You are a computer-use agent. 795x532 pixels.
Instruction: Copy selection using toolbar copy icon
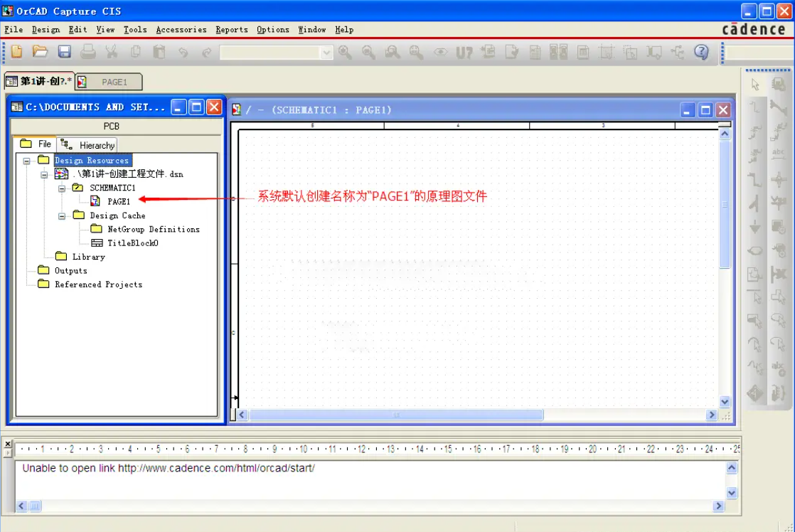135,52
